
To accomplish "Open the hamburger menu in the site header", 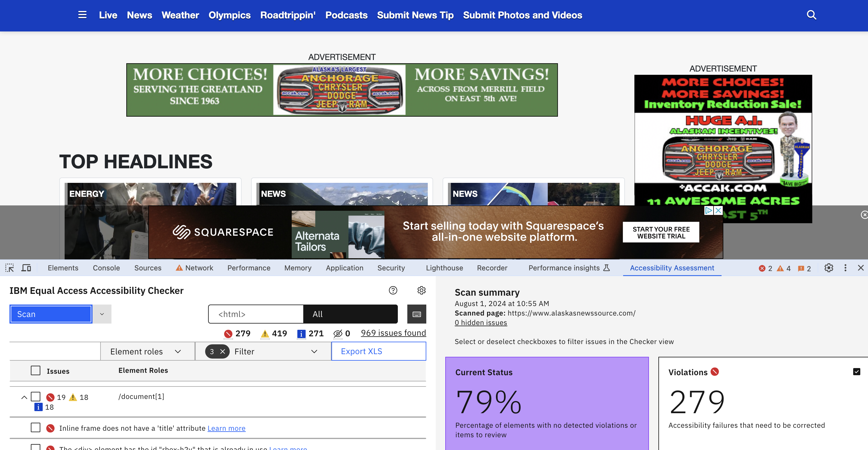I will [82, 15].
